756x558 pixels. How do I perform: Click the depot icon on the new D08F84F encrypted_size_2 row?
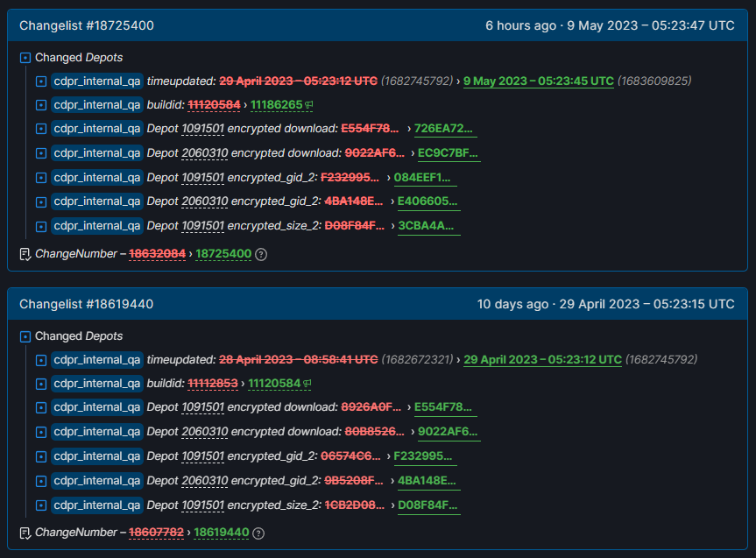[41, 505]
